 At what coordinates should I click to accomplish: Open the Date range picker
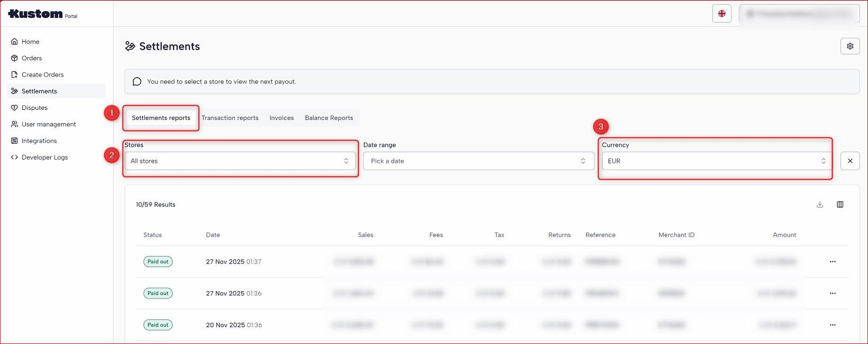tap(478, 161)
